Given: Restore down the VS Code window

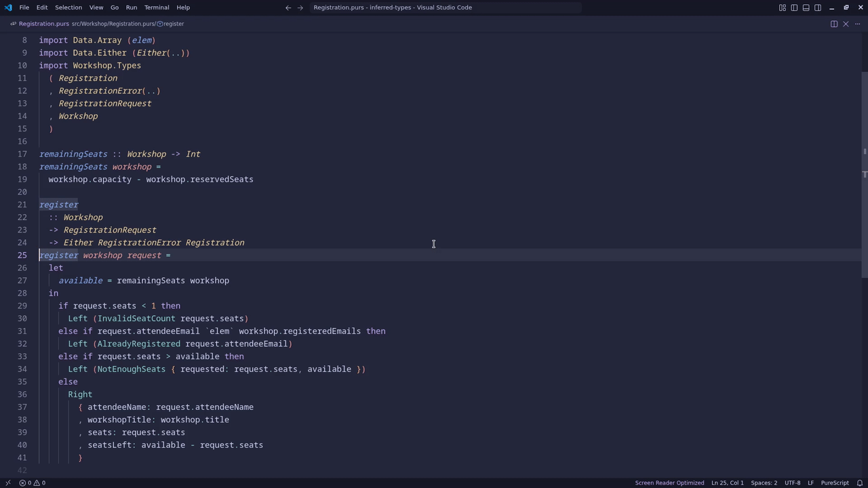Looking at the screenshot, I should coord(846,7).
